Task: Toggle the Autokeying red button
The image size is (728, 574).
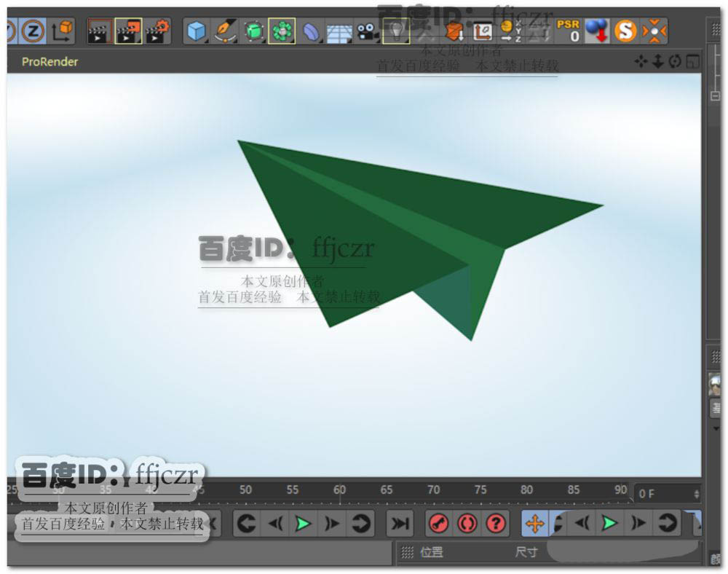Action: click(x=467, y=524)
